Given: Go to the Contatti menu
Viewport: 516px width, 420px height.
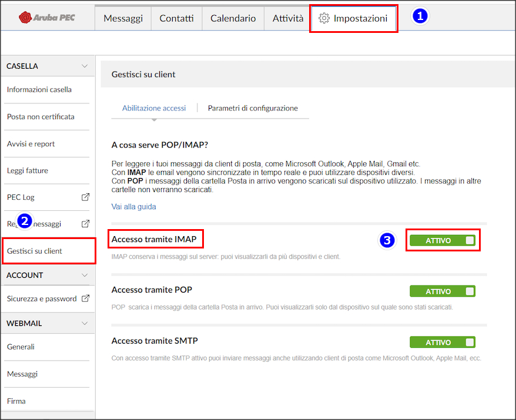Looking at the screenshot, I should click(176, 18).
